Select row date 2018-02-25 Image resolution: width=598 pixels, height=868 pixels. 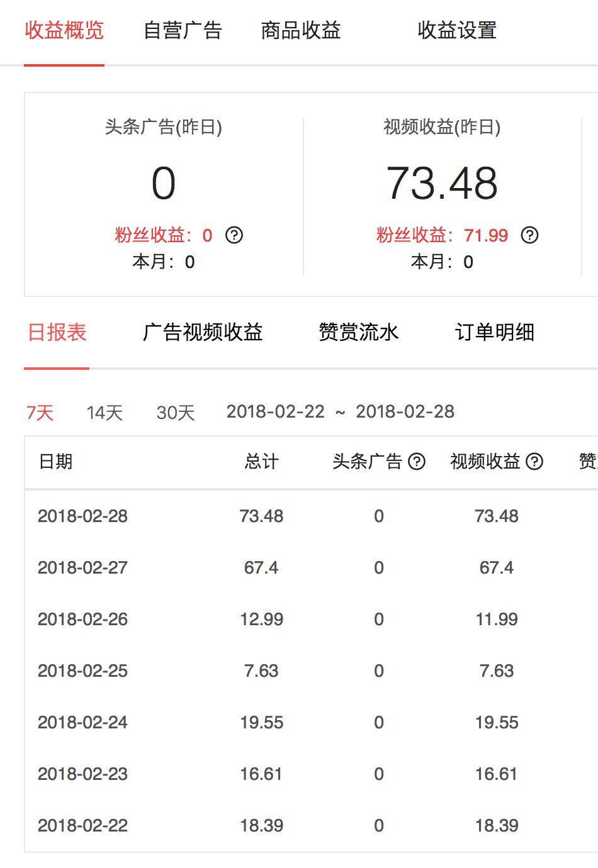[82, 671]
